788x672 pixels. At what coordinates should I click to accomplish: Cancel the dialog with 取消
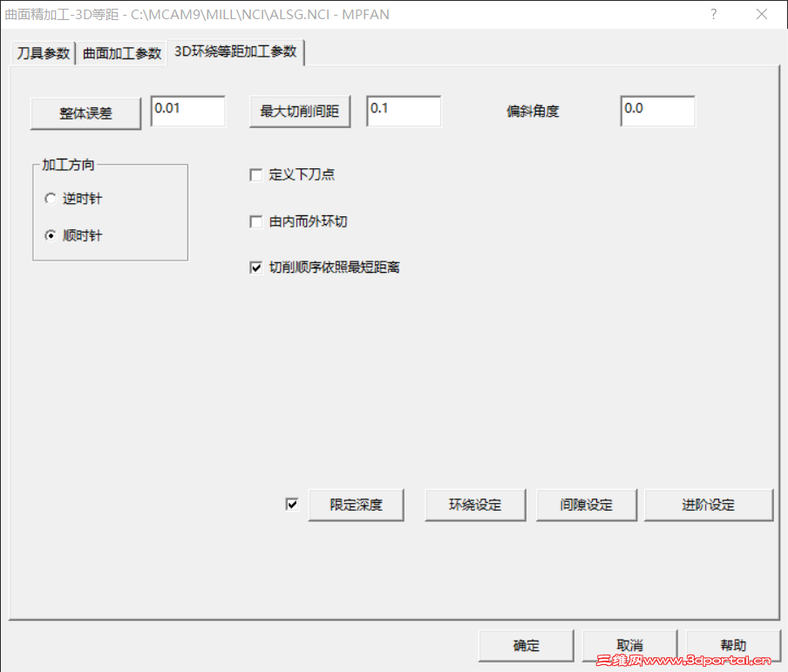point(628,645)
